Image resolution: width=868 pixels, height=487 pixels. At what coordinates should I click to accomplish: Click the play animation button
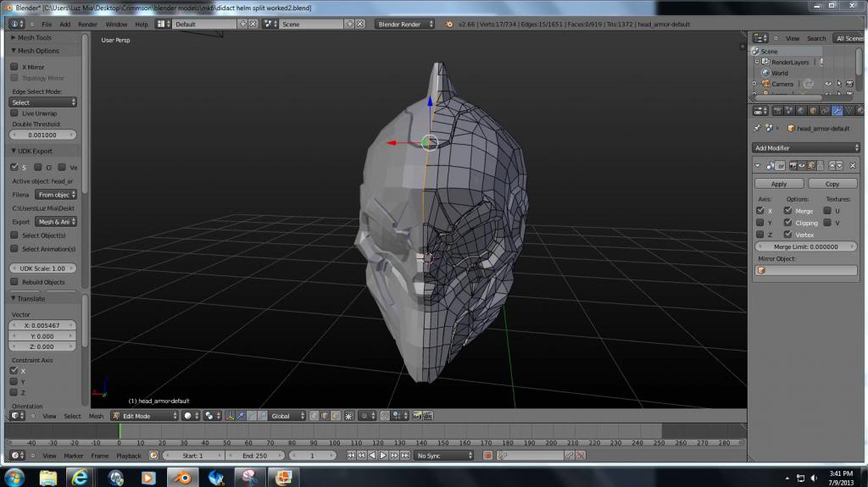click(383, 456)
